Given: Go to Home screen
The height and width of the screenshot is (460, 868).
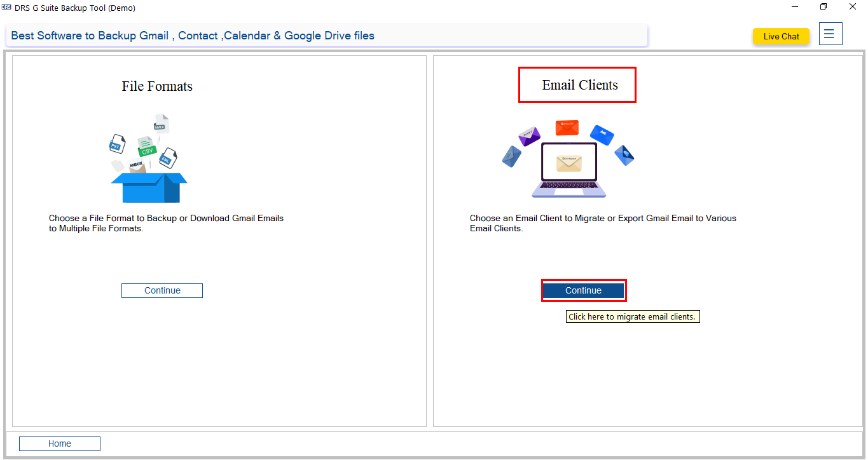Looking at the screenshot, I should [60, 443].
